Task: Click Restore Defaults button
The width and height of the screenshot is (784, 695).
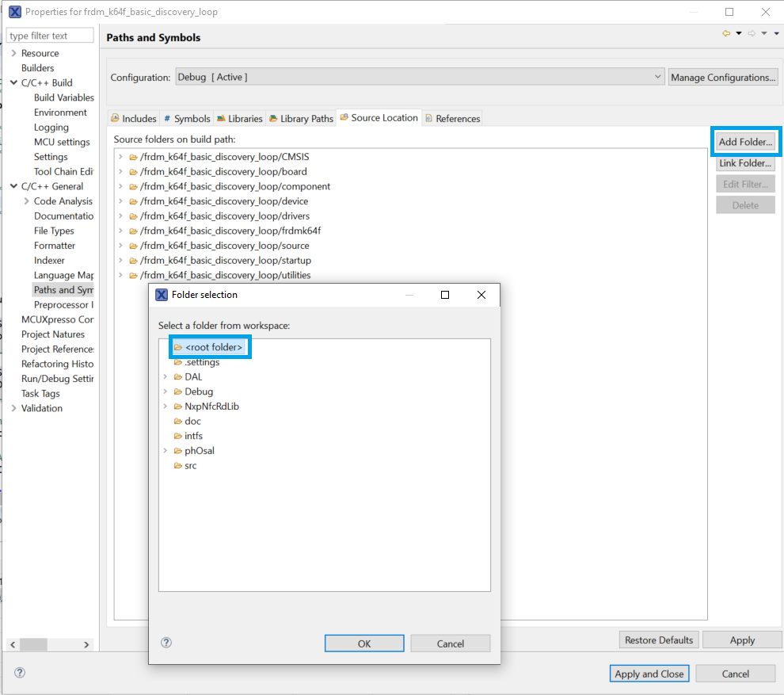Action: click(x=659, y=640)
